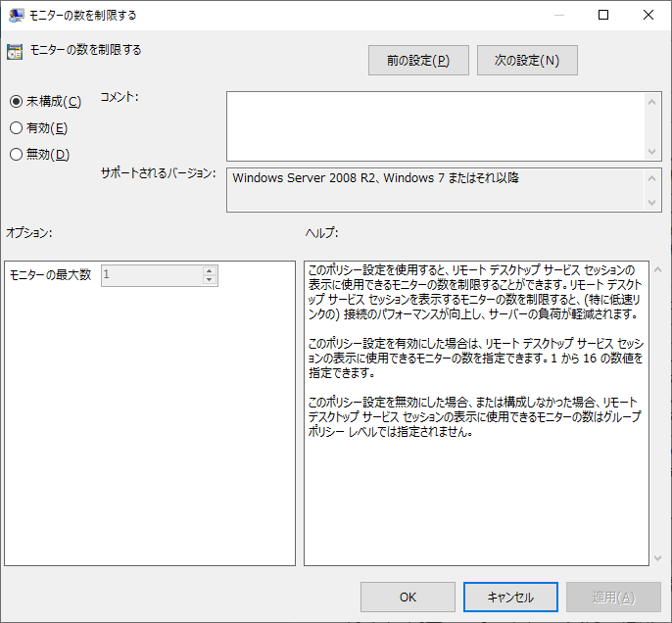The height and width of the screenshot is (623, 672).
Task: Click the サポートされるバージョン: label
Action: pos(158,173)
